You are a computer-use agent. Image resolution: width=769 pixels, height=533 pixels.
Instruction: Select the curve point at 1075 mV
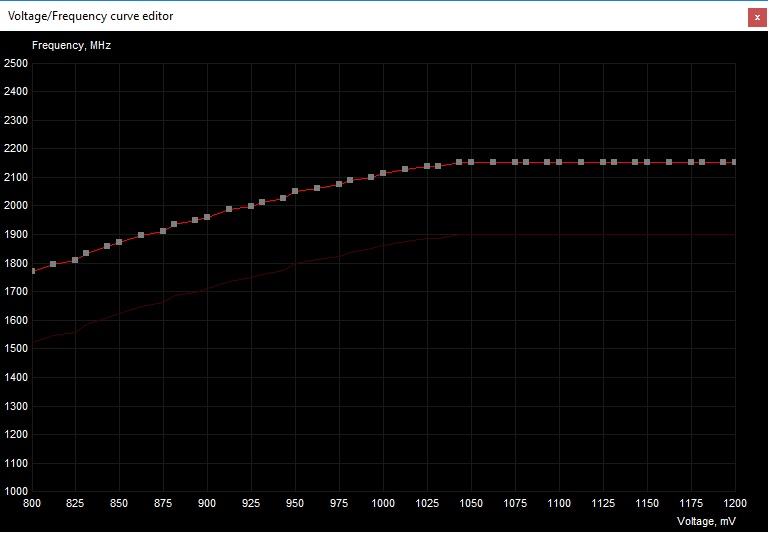tap(515, 162)
